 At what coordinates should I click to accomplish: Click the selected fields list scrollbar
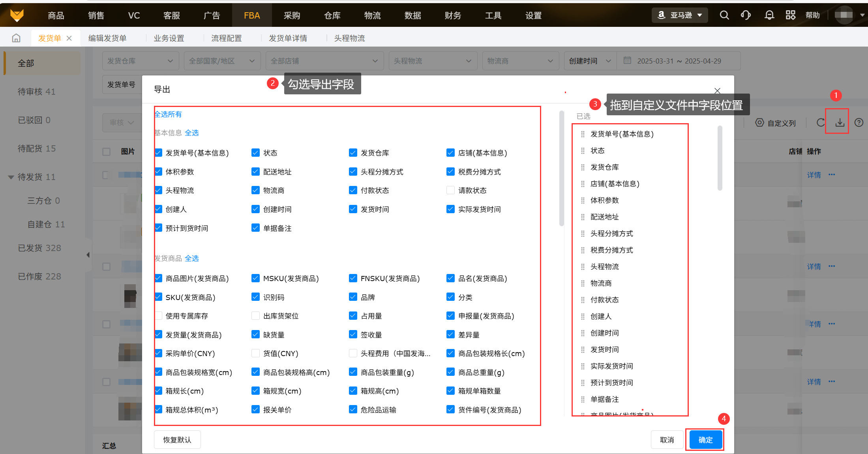[720, 158]
